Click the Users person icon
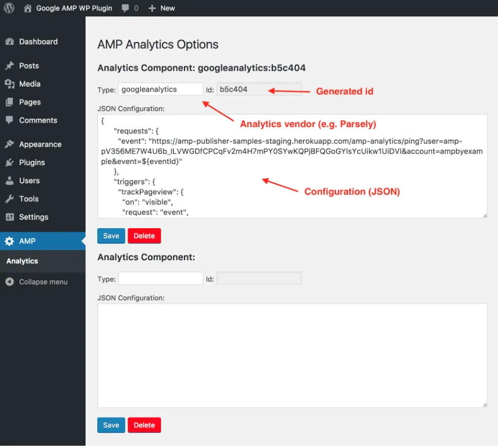The width and height of the screenshot is (498, 448). 10,180
